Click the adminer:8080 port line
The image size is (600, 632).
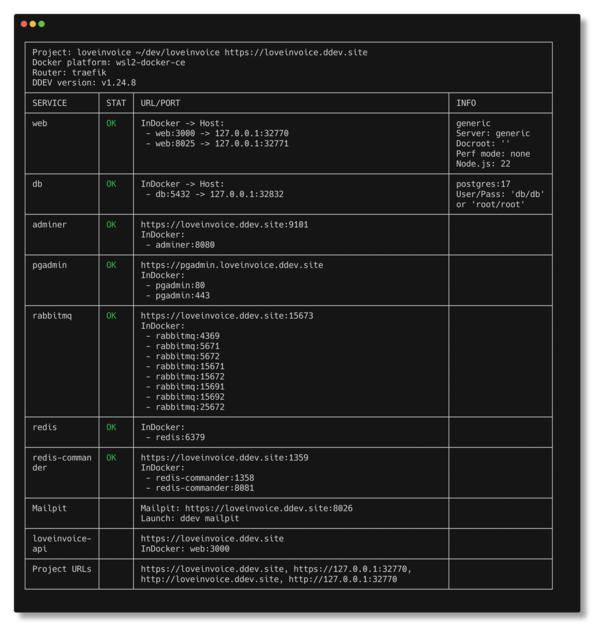coord(180,245)
